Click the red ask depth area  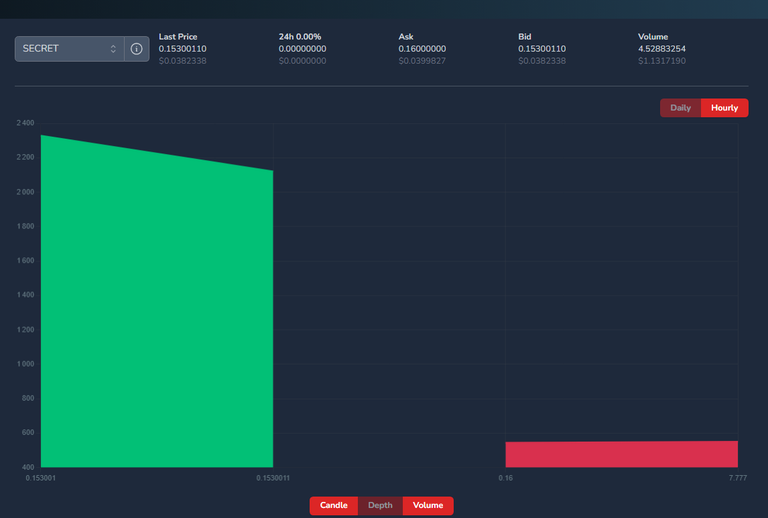click(622, 454)
